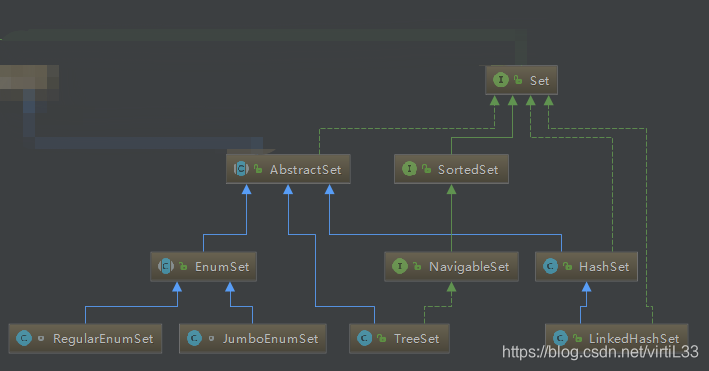Click the NavigableSet label text
The width and height of the screenshot is (709, 371).
point(469,267)
